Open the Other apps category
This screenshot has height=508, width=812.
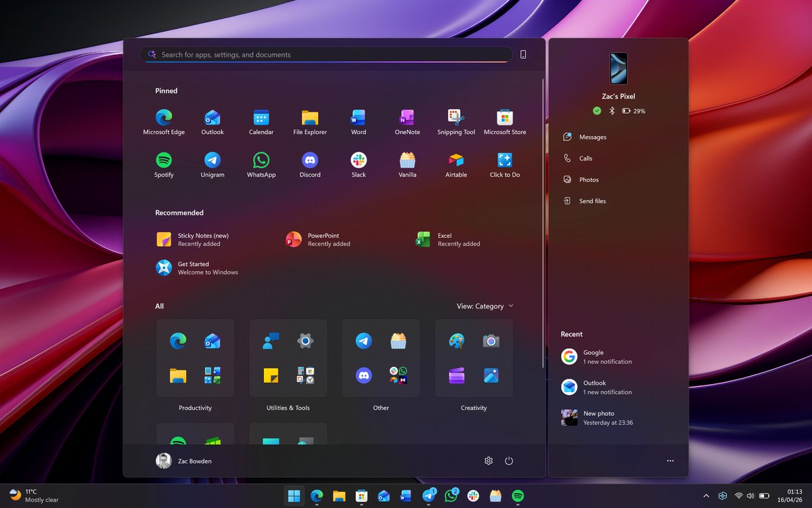[381, 358]
